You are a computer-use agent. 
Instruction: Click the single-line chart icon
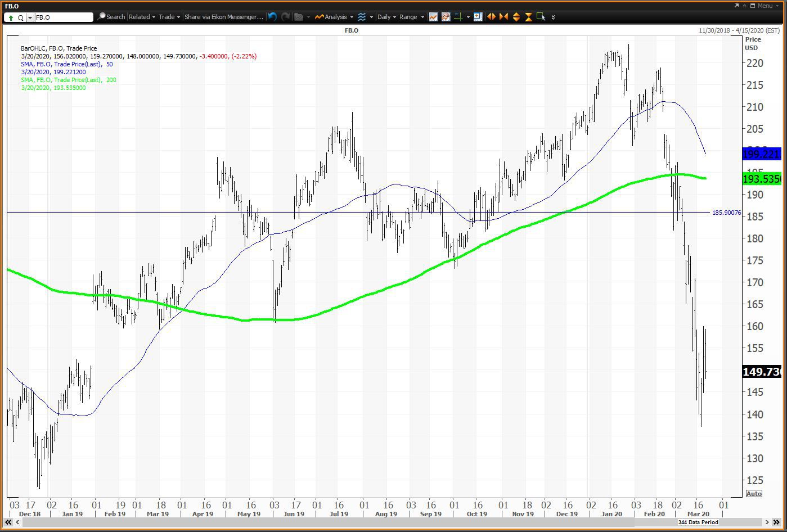coord(433,17)
